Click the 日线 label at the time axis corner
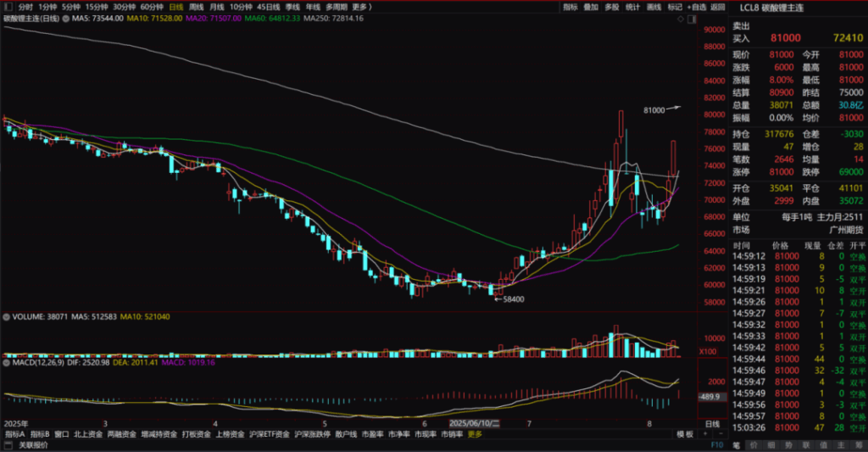Image resolution: width=868 pixels, height=452 pixels. 712,422
